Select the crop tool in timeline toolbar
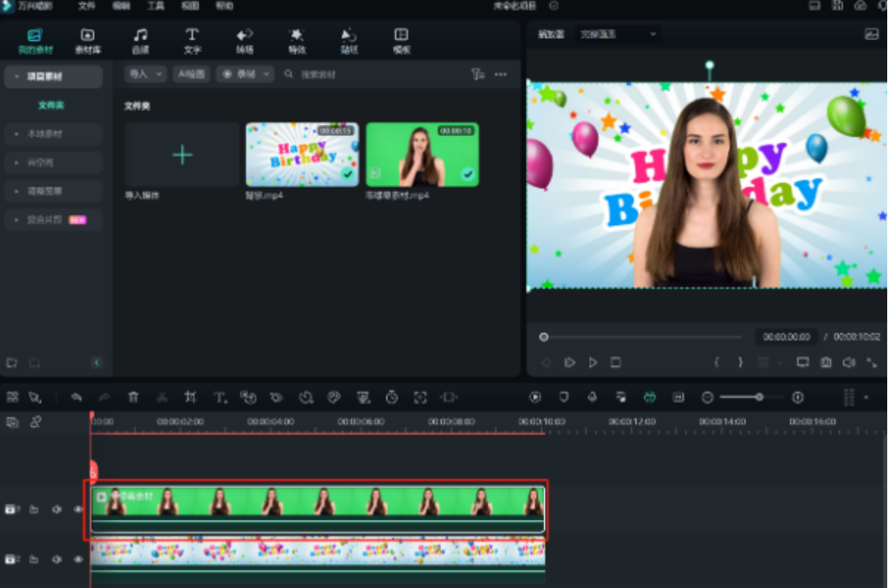The width and height of the screenshot is (888, 588). [x=190, y=397]
